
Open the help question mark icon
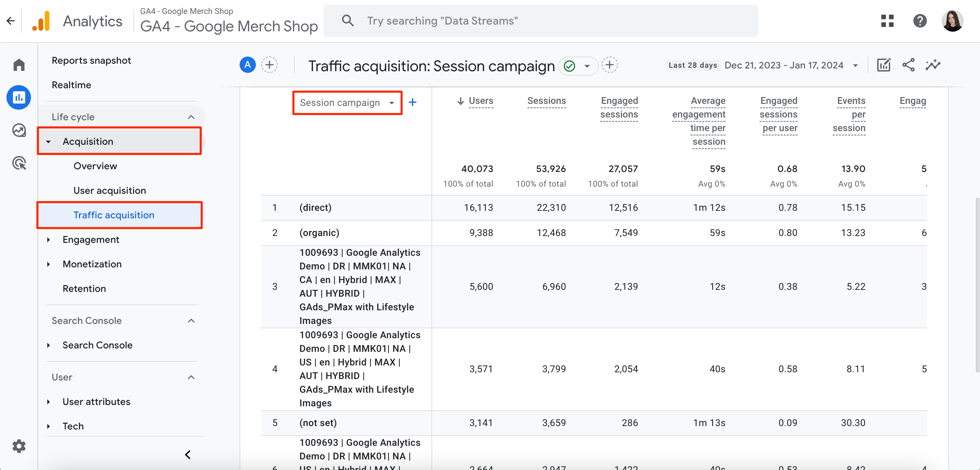920,20
